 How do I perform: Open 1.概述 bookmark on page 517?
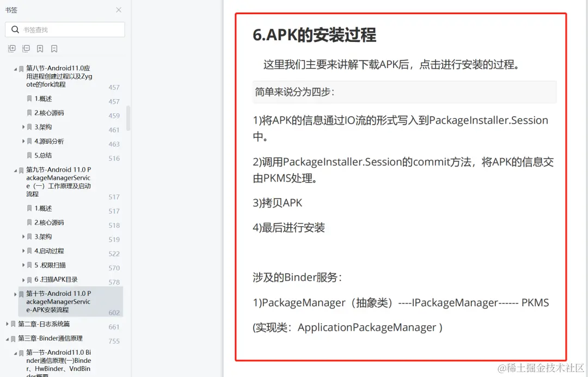[x=43, y=208]
